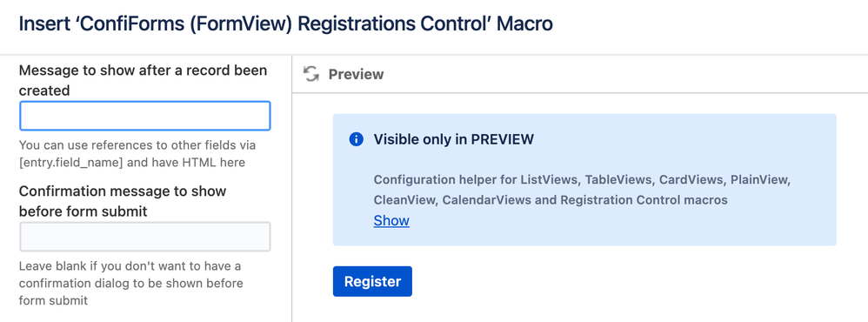Click the word 'created' in the first field label
This screenshot has height=322, width=868.
pos(44,91)
